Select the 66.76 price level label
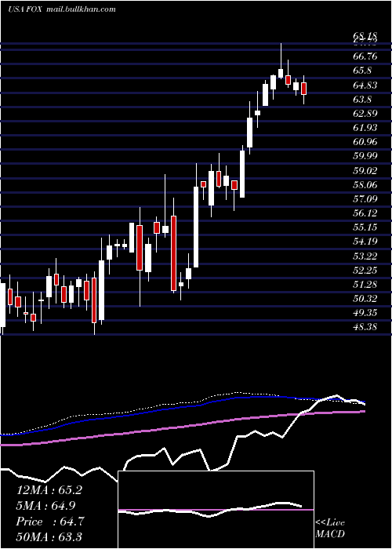 coord(365,56)
